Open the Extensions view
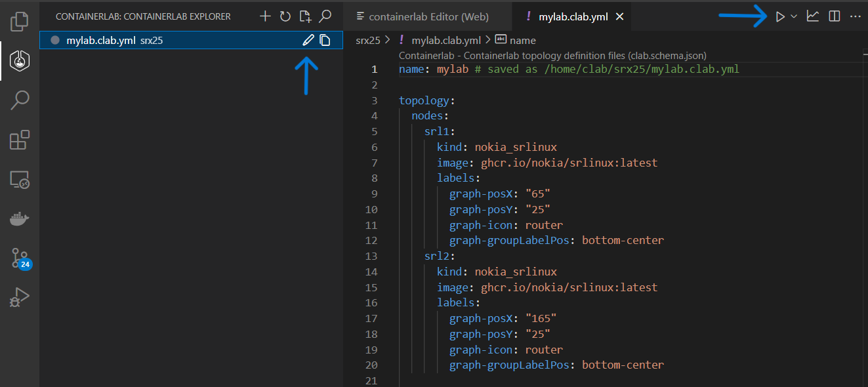The height and width of the screenshot is (387, 868). point(20,140)
